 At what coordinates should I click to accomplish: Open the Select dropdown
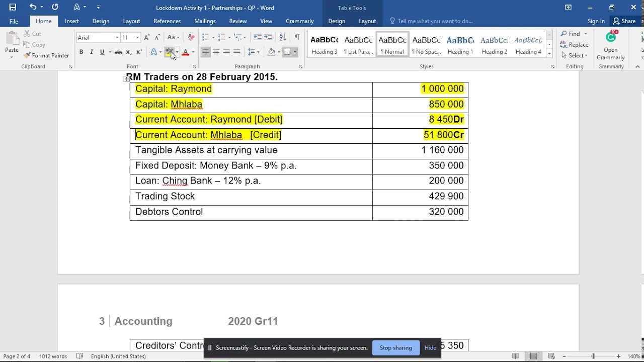click(574, 55)
